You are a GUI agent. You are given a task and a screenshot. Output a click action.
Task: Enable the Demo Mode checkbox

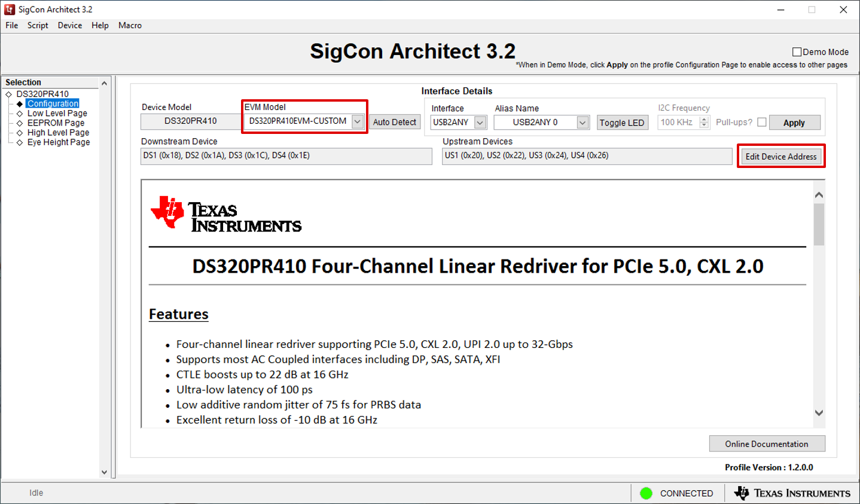(797, 52)
